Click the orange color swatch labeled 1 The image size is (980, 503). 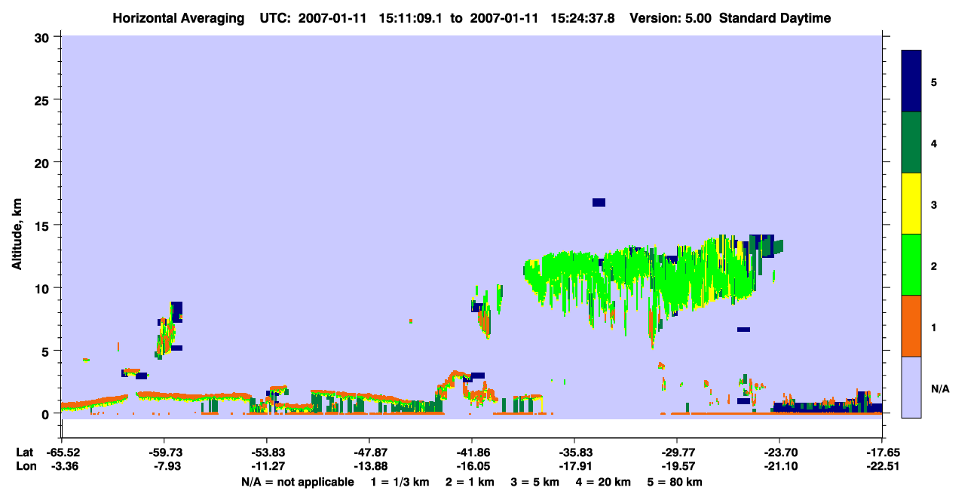pos(911,326)
